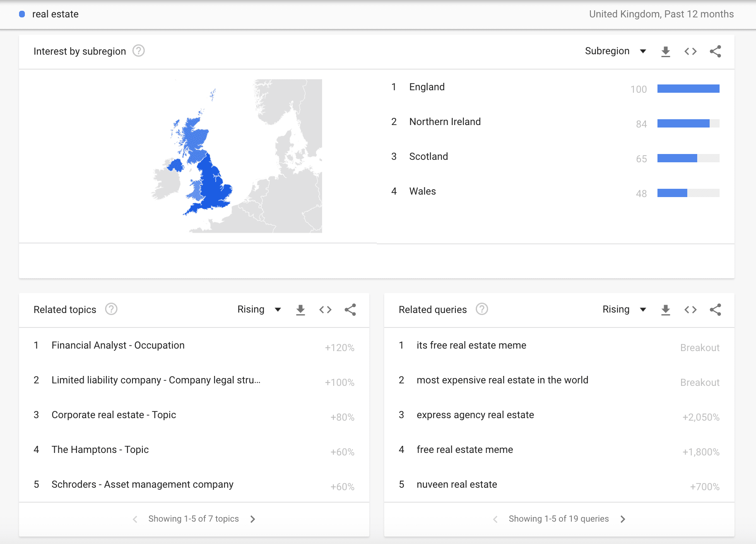
Task: Go to next page of related topics
Action: [253, 519]
